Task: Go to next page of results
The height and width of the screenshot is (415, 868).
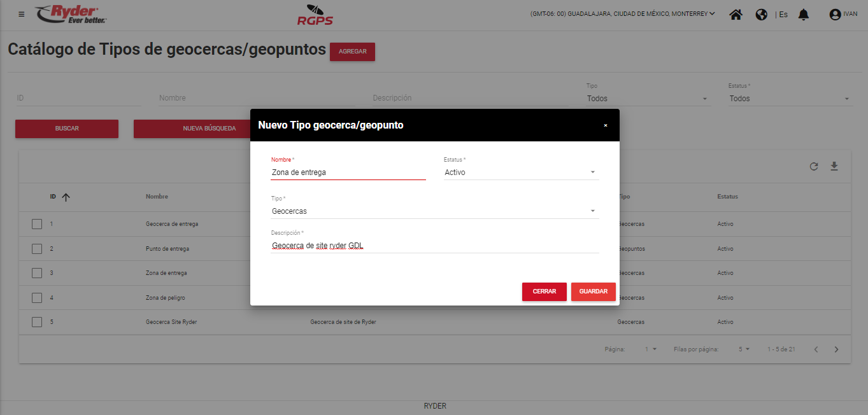Action: coord(837,349)
